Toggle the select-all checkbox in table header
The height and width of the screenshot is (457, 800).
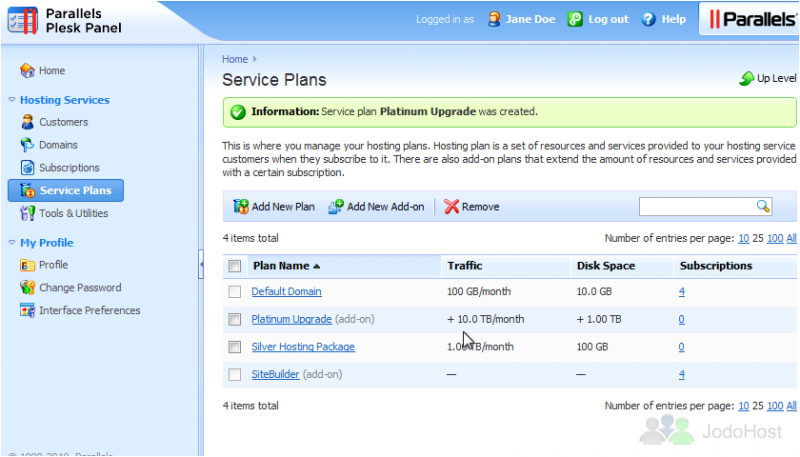[x=235, y=266]
